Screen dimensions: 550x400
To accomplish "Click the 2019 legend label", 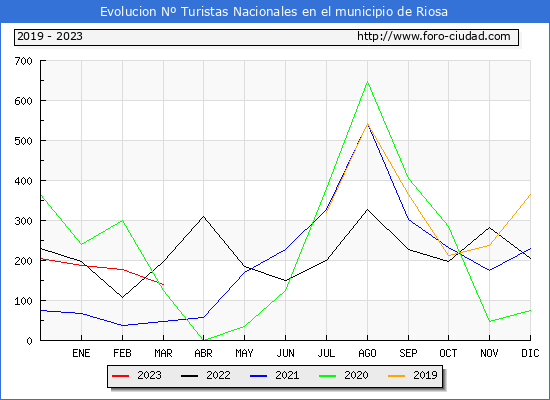I will (x=425, y=375).
